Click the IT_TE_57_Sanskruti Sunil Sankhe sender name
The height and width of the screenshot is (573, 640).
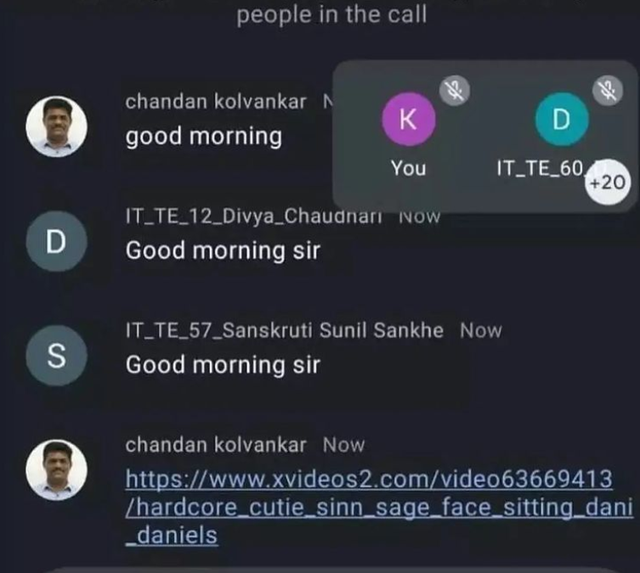(284, 330)
